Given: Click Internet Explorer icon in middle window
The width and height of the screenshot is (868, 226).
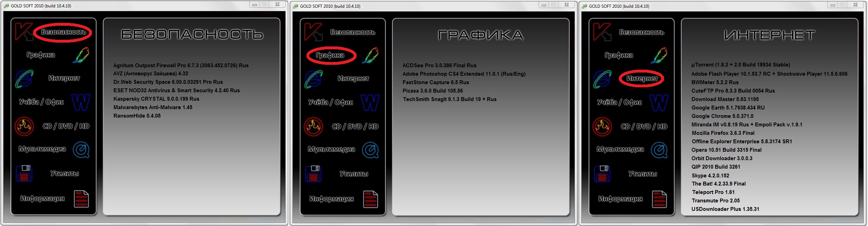Looking at the screenshot, I should (313, 79).
